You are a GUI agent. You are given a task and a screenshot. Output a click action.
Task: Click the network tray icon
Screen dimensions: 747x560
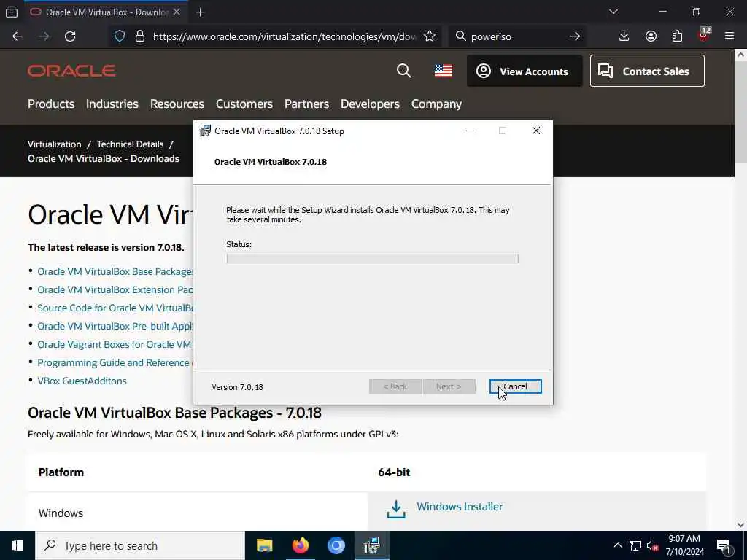point(635,545)
